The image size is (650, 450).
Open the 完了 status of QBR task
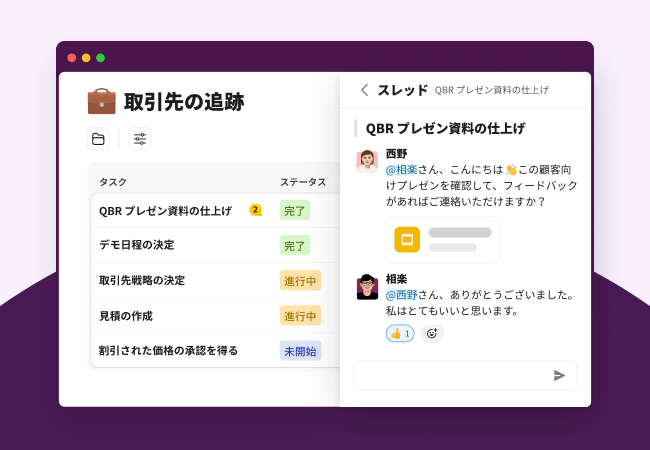tap(294, 210)
